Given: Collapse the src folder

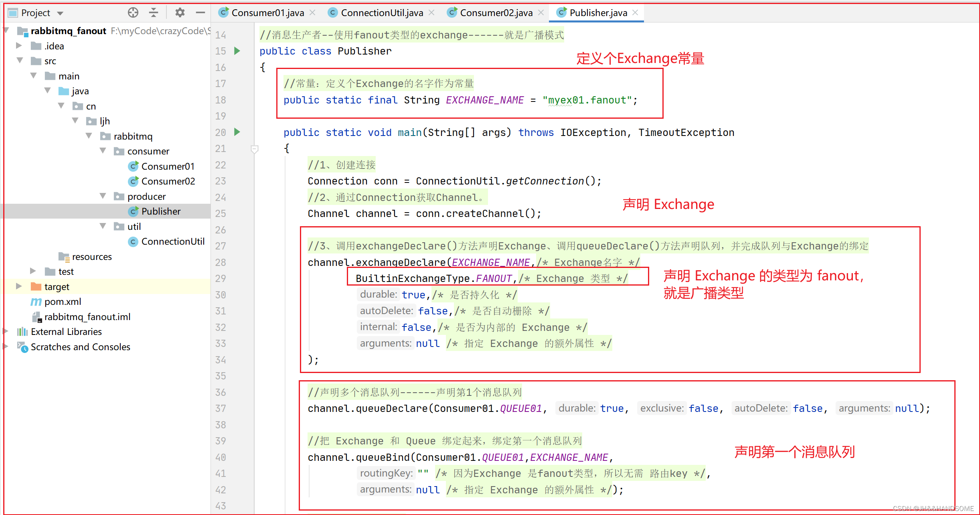Looking at the screenshot, I should coord(20,61).
